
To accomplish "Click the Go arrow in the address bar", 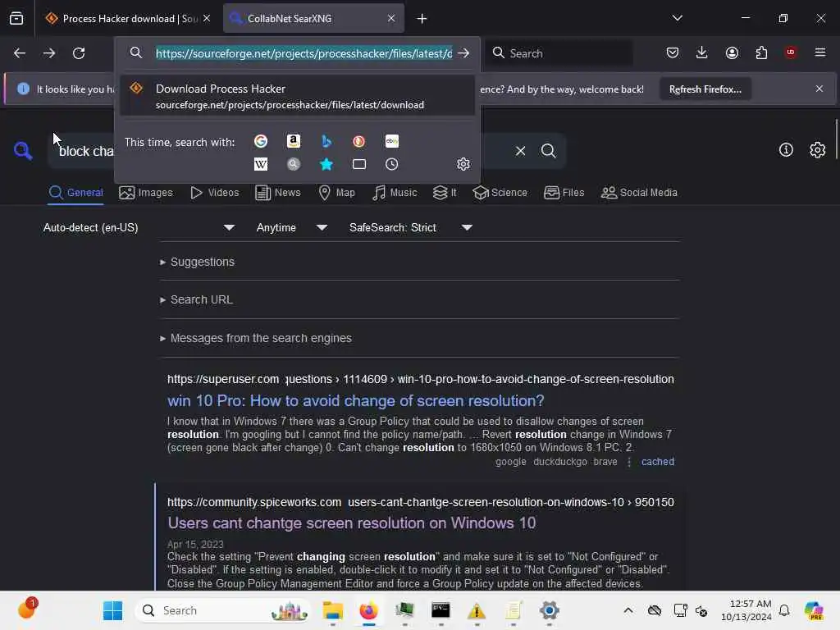I will coord(464,53).
